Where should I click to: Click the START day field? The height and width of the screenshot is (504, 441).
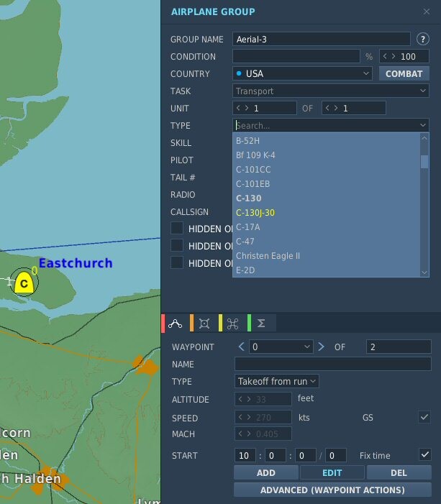pyautogui.click(x=336, y=455)
